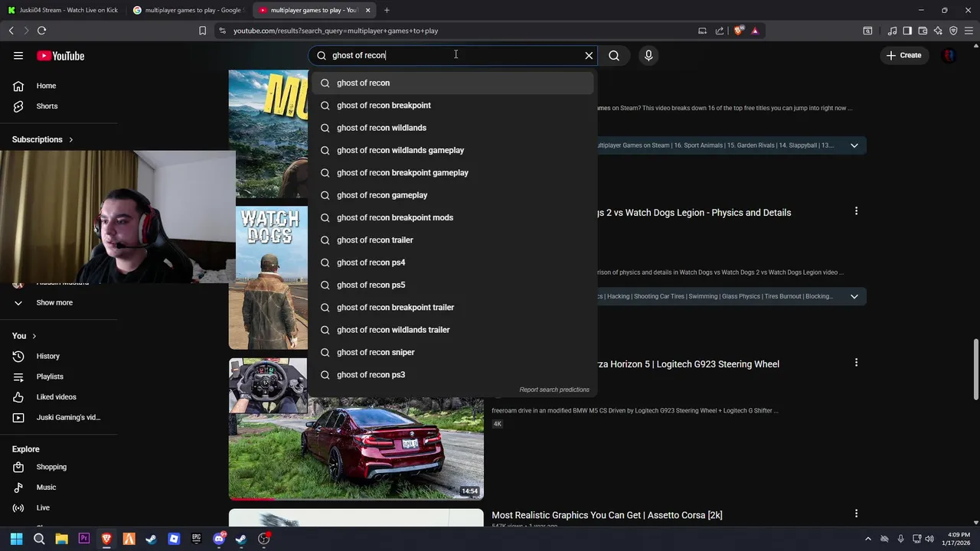Open the YouTube hamburger guide menu
The width and height of the screenshot is (980, 551).
(18, 56)
